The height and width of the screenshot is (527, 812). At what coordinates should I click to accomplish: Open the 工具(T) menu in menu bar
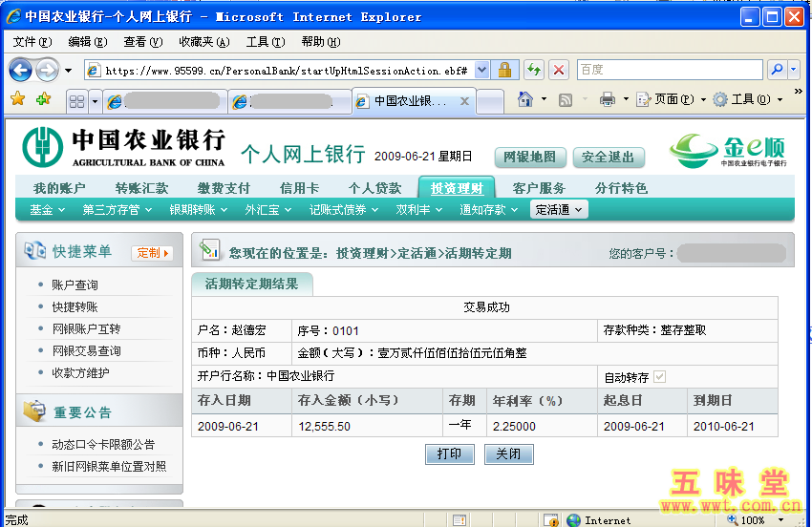tap(265, 42)
